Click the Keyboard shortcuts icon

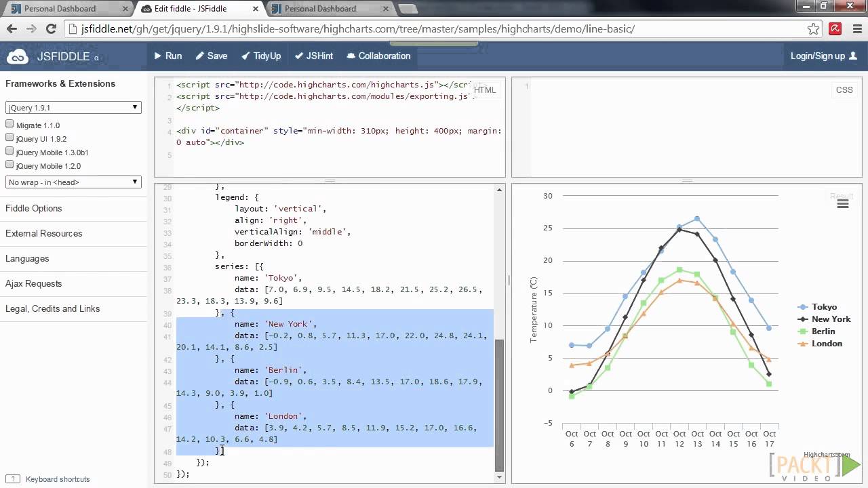(x=13, y=479)
